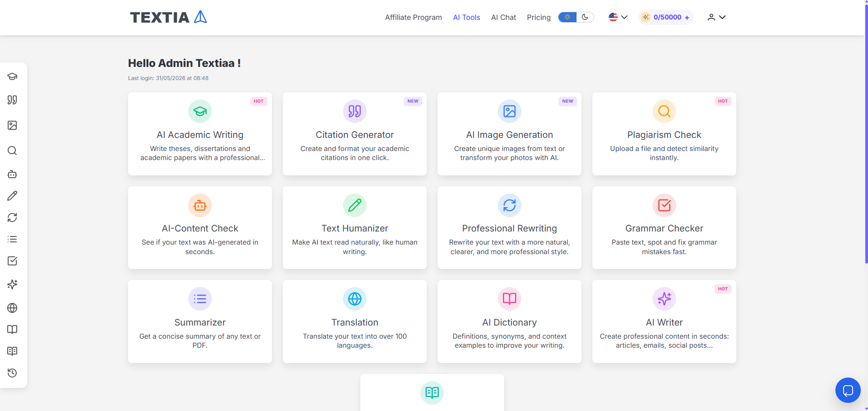
Task: Open AI Writer sparkle icon in sidebar
Action: (x=12, y=284)
